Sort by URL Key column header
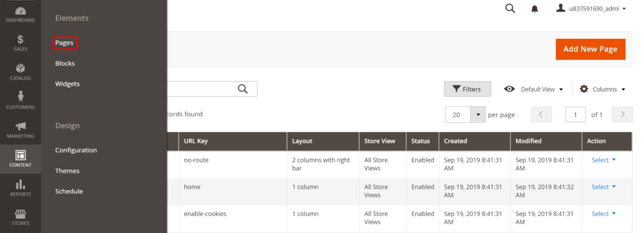644x233 pixels. click(x=233, y=141)
